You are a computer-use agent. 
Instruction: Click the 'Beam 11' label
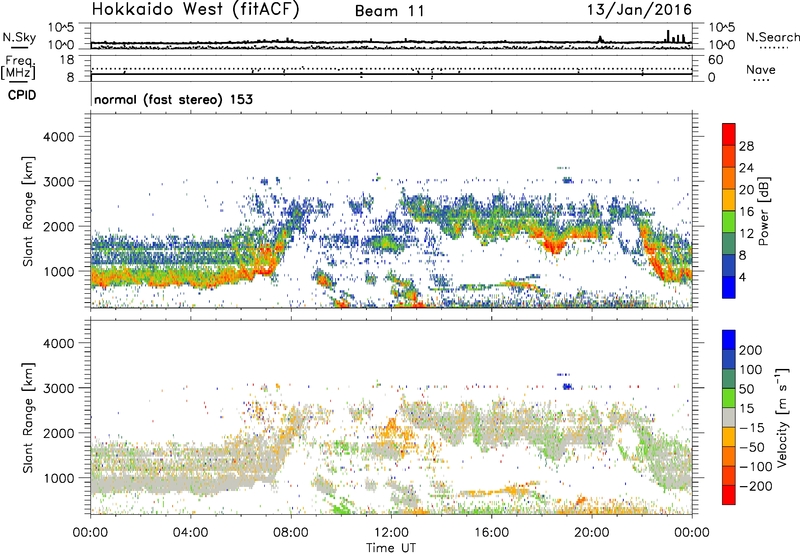(389, 11)
